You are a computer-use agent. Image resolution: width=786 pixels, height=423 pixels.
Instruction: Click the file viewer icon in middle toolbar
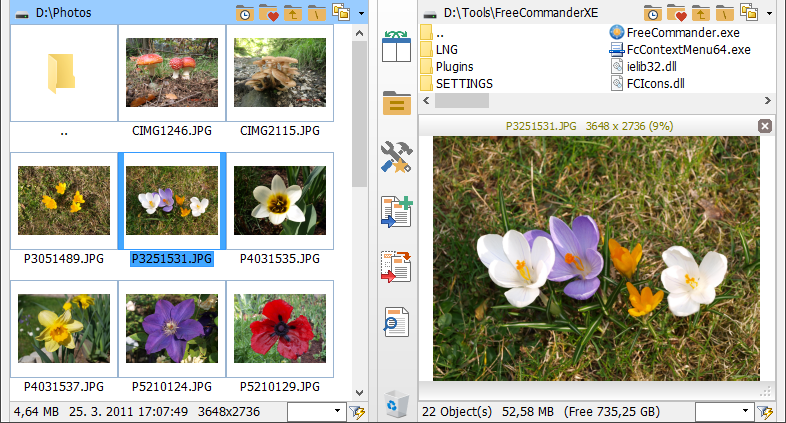397,322
